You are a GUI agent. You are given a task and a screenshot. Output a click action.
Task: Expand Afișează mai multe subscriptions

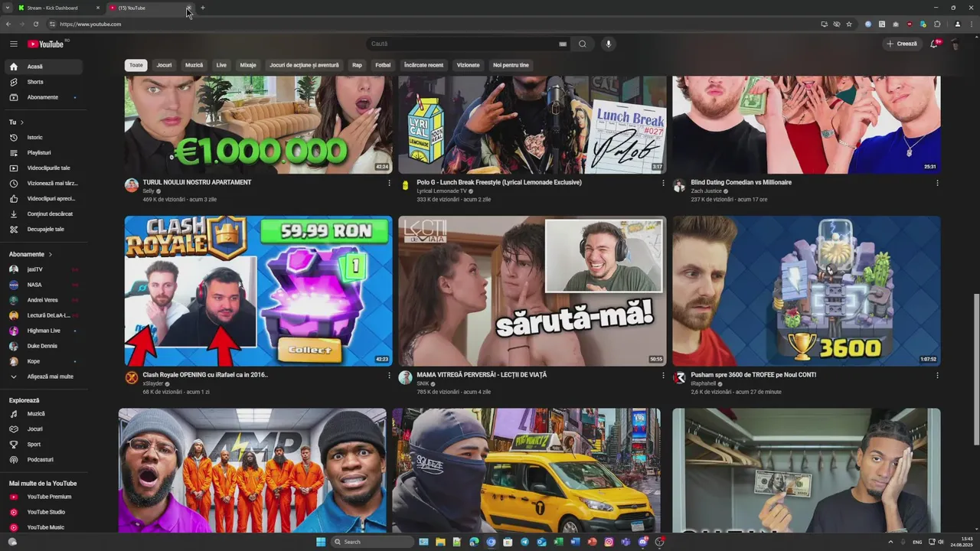pos(42,377)
